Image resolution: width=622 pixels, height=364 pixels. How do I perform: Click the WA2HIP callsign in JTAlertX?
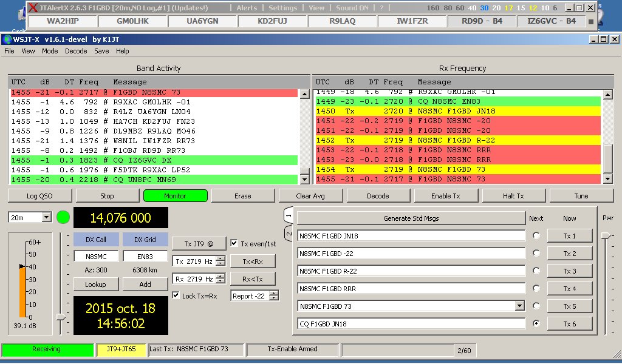click(x=63, y=21)
